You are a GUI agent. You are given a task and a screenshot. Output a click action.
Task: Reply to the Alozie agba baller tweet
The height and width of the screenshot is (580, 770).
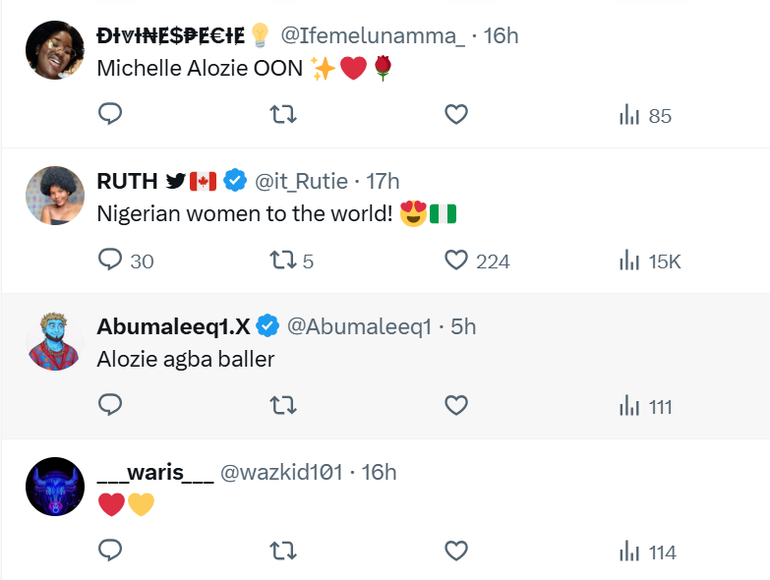(111, 406)
